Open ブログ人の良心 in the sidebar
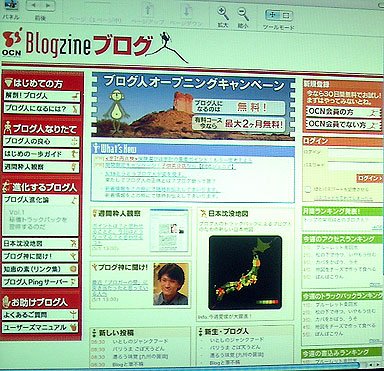Image resolution: width=384 pixels, height=371 pixels. click(x=41, y=141)
